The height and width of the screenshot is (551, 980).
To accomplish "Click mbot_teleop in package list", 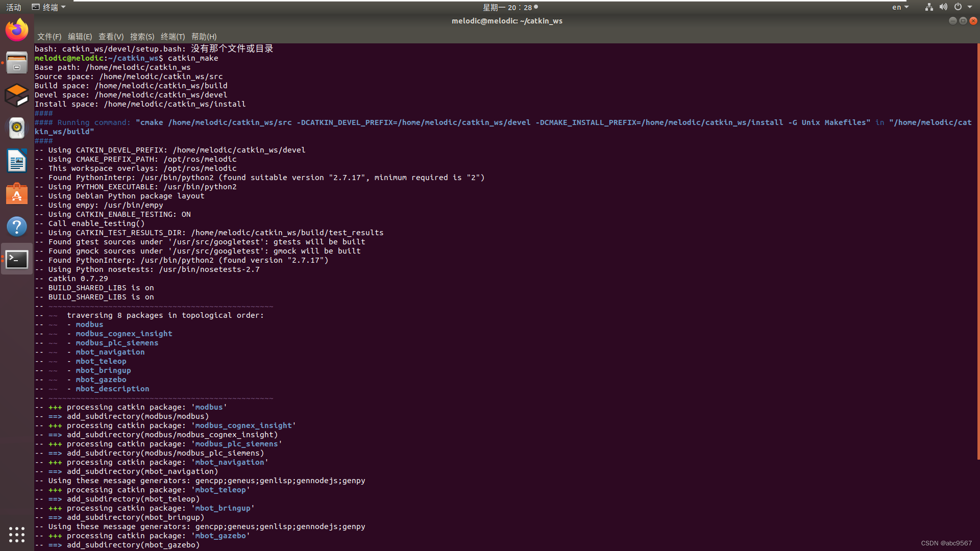I will [101, 361].
